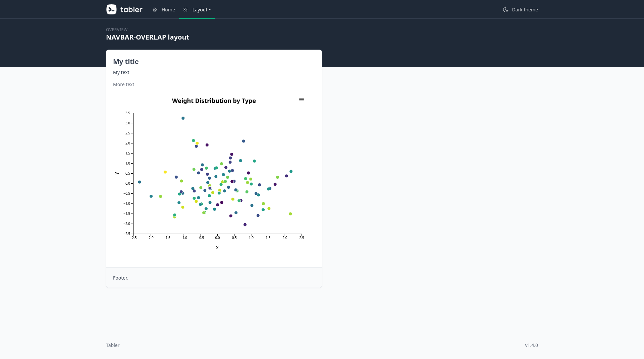644x359 pixels.
Task: Click the isolated yellow point near x -1.5
Action: point(165,172)
